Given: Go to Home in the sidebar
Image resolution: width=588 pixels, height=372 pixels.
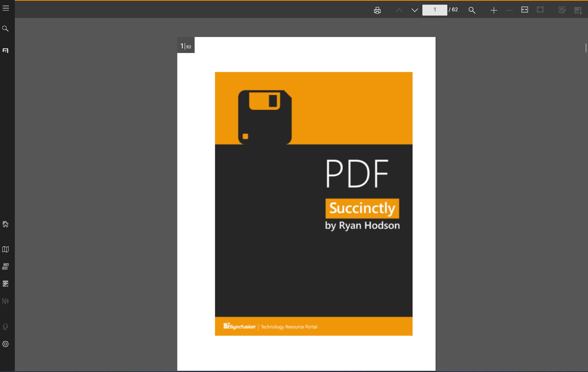Looking at the screenshot, I should click(x=5, y=224).
